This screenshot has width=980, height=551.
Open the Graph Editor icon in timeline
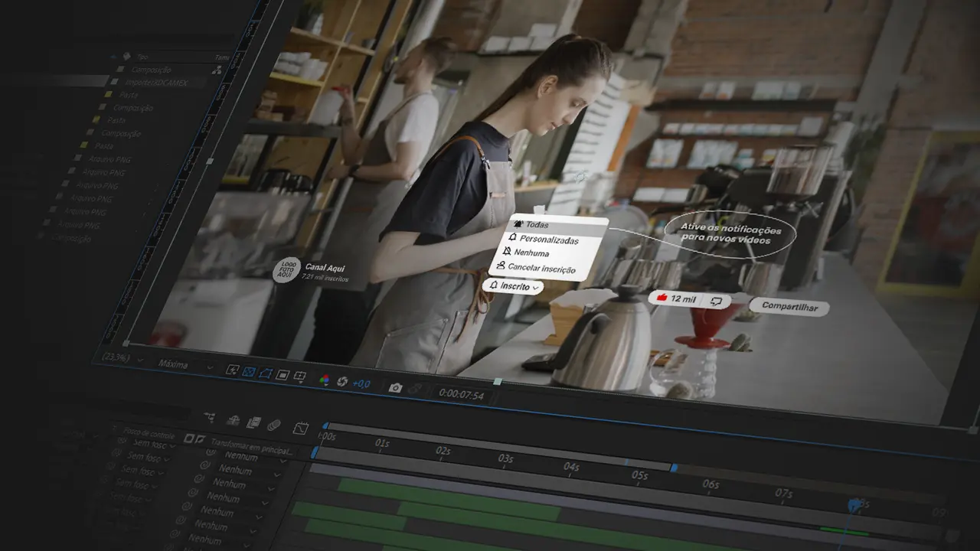coord(301,429)
